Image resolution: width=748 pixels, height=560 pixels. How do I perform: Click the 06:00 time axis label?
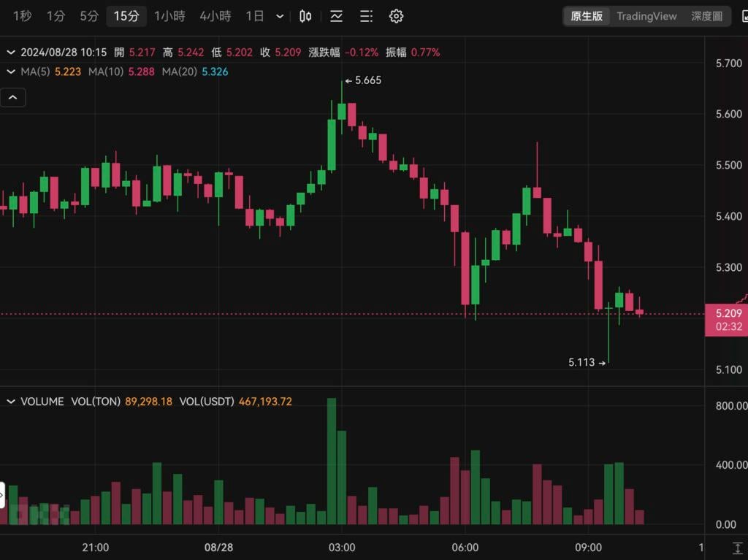[x=465, y=547]
